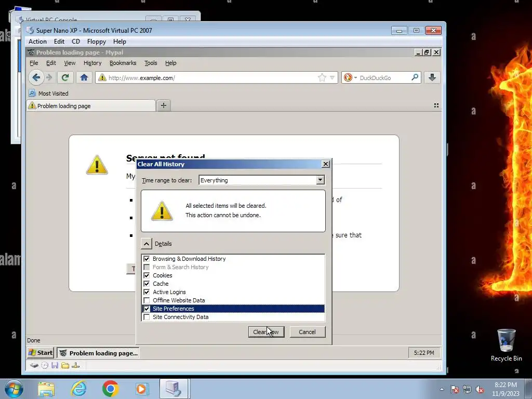Click the Most Visited bookmarks label
532x399 pixels.
click(x=54, y=94)
